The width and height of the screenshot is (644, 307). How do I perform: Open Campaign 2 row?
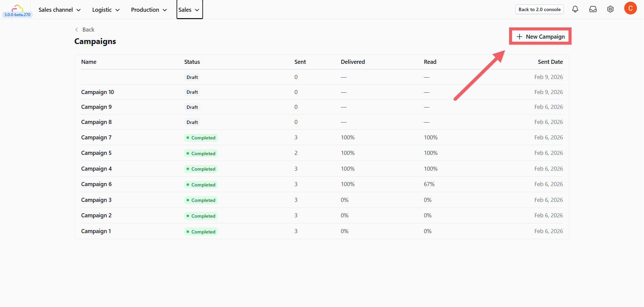[x=322, y=215]
